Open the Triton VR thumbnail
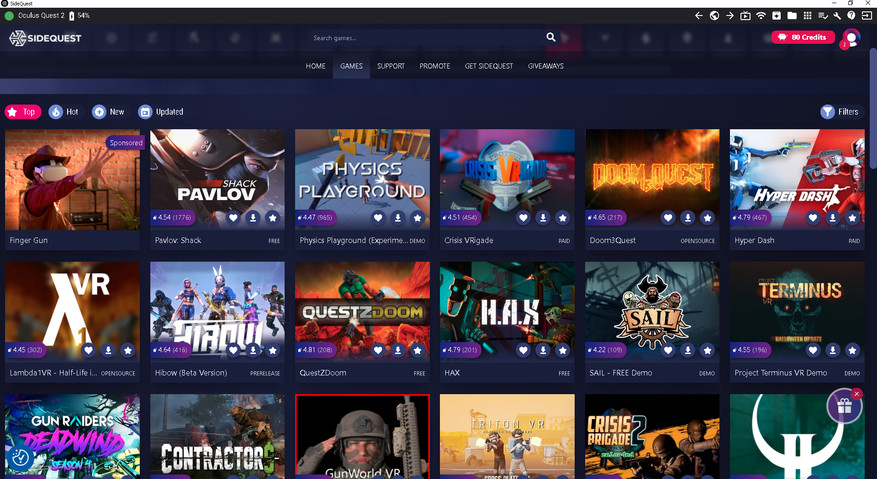Viewport: 877px width, 479px height. 507,436
